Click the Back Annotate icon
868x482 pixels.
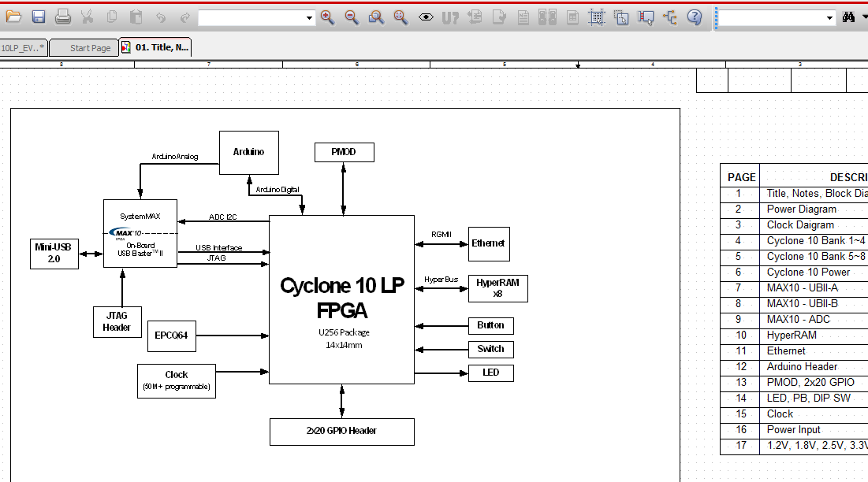tap(475, 17)
